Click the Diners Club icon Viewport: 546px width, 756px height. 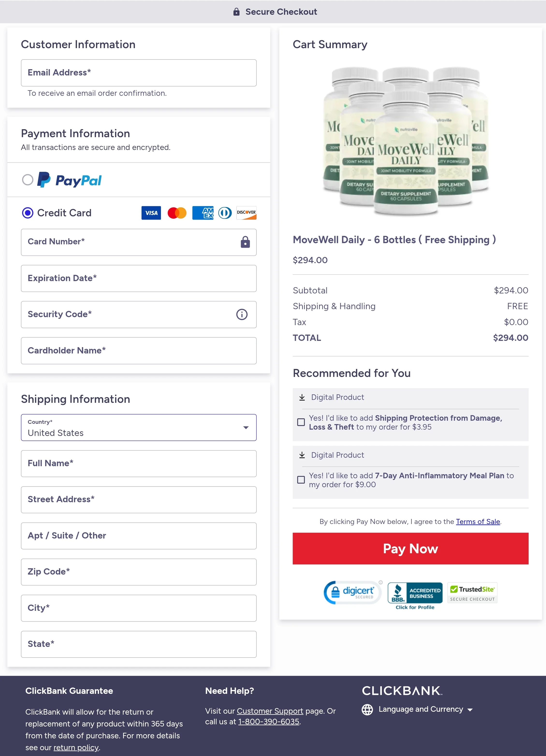(x=225, y=213)
